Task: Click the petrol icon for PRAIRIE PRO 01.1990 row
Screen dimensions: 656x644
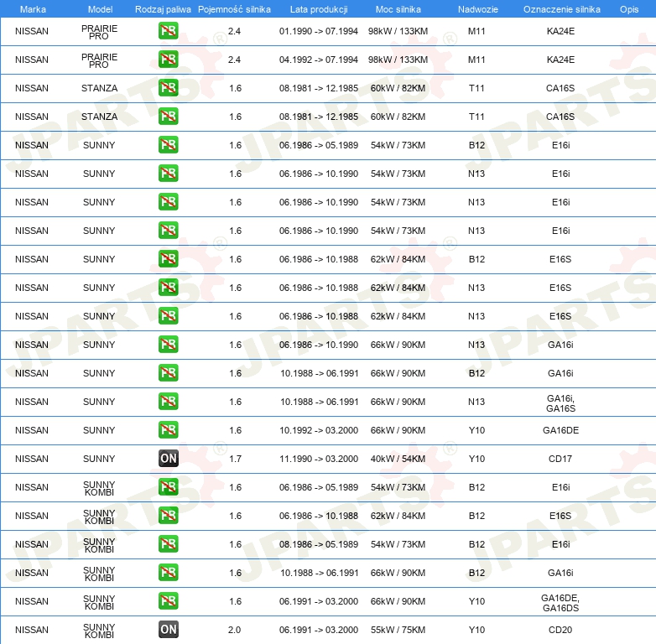Action: pyautogui.click(x=168, y=31)
